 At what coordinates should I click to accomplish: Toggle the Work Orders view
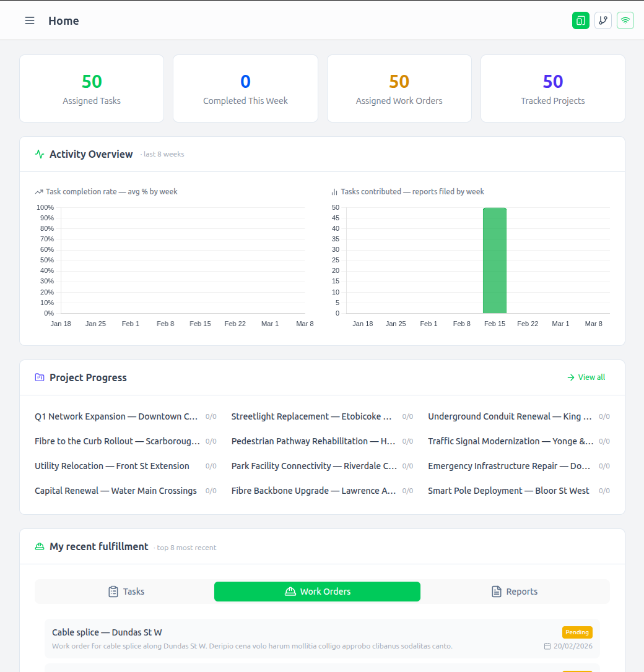point(317,591)
